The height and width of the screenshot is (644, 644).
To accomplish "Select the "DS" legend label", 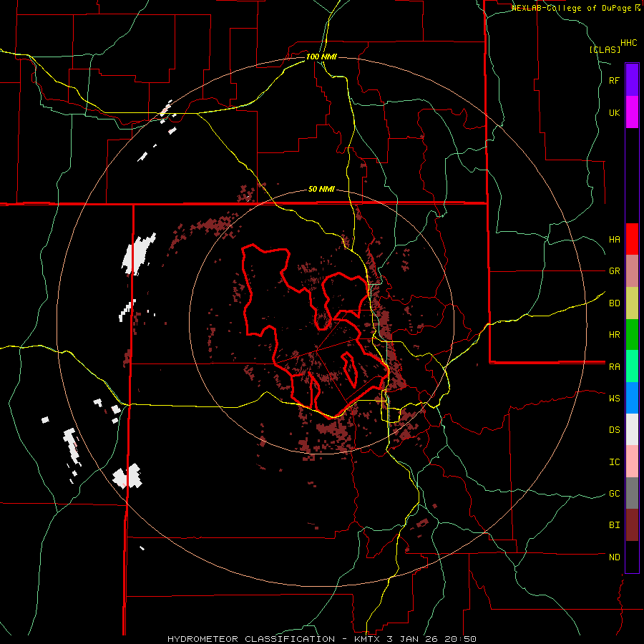I will [x=614, y=429].
